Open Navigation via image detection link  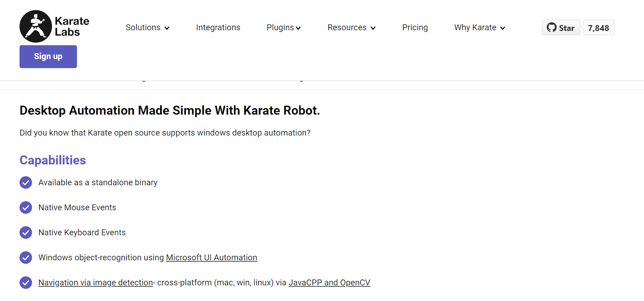click(x=96, y=283)
